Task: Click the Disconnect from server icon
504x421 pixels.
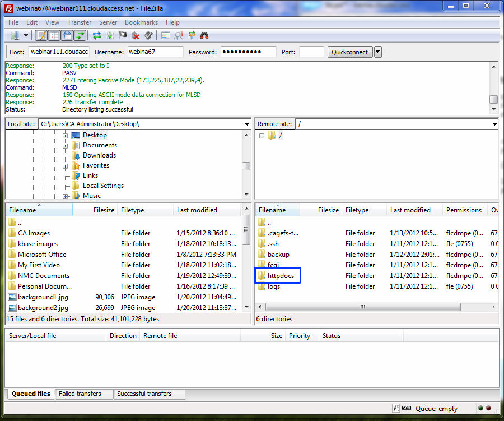Action: (136, 35)
